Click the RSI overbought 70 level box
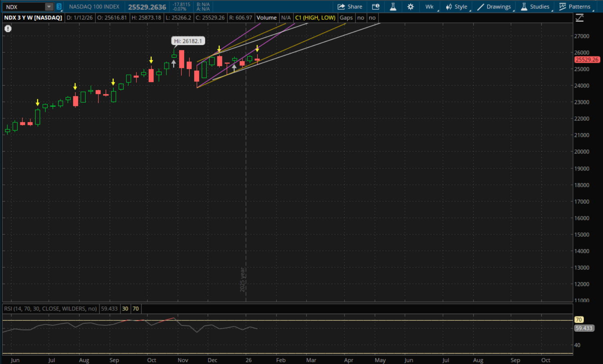This screenshot has width=603, height=364. (136, 309)
